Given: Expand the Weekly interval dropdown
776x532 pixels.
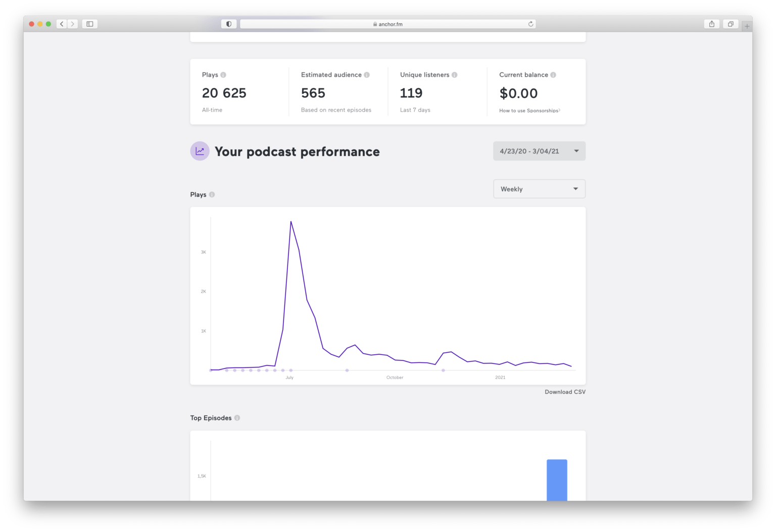Looking at the screenshot, I should click(x=539, y=189).
